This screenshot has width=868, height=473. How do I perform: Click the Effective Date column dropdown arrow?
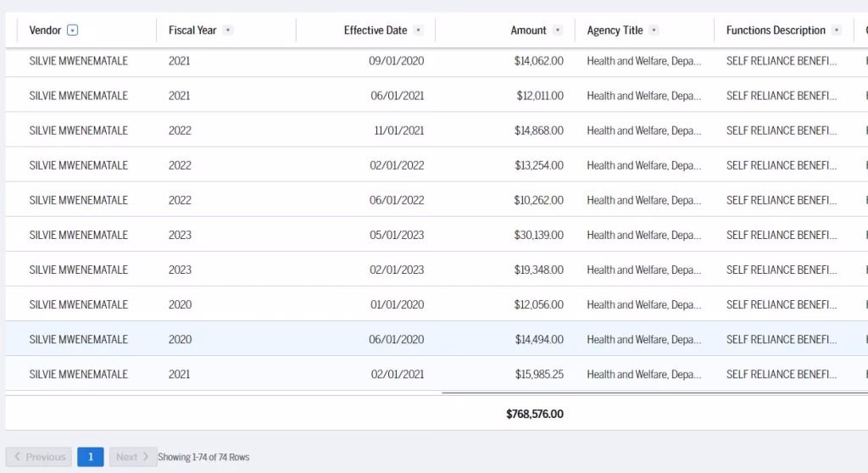pos(419,31)
